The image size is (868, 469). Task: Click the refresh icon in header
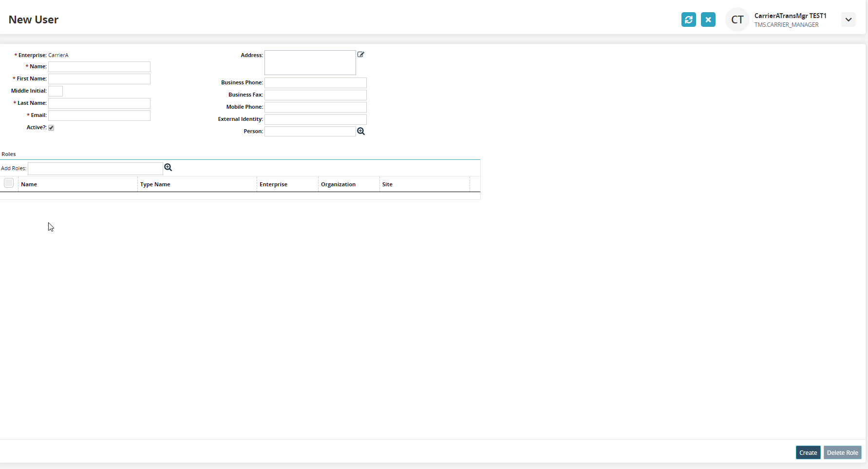688,20
